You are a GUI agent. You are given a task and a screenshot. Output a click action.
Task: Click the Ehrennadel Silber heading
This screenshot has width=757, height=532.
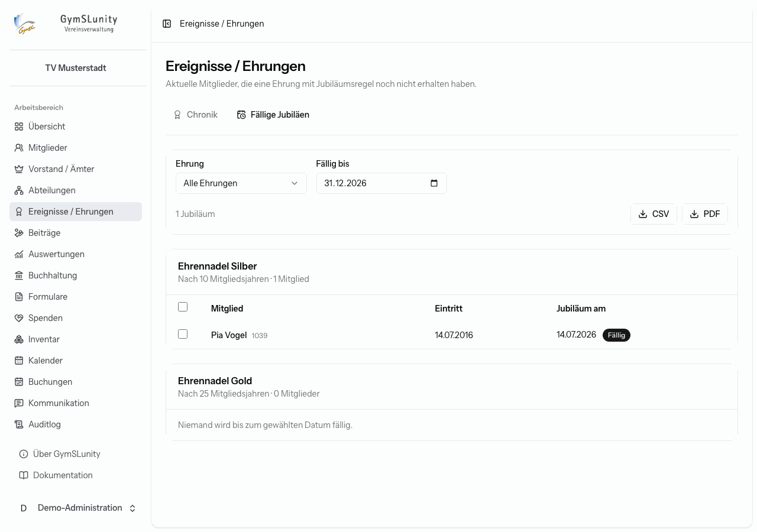217,266
